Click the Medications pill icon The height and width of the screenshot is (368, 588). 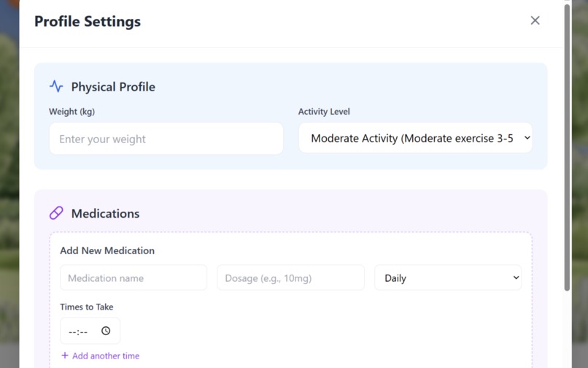coord(56,213)
